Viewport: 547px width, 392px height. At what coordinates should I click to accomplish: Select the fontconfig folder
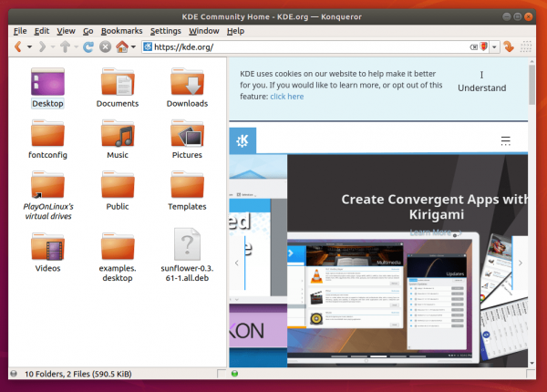47,139
